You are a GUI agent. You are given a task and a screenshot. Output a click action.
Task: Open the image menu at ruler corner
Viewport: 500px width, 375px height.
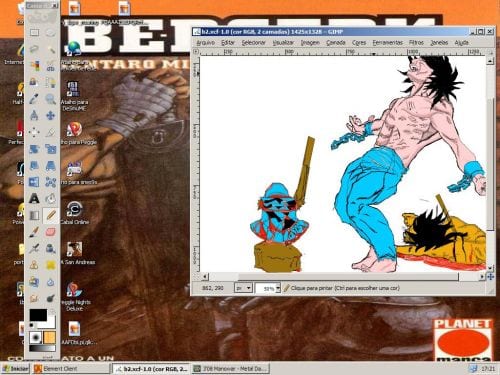point(196,52)
